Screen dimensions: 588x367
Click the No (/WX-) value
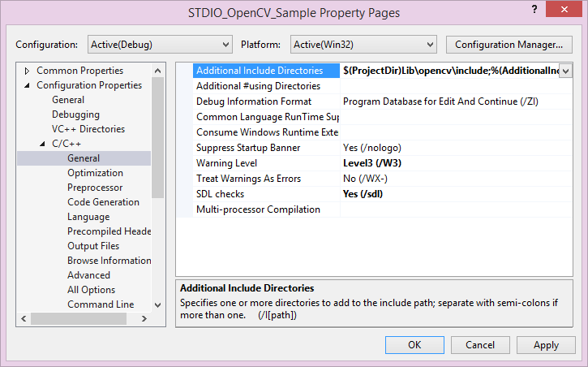[x=365, y=179]
